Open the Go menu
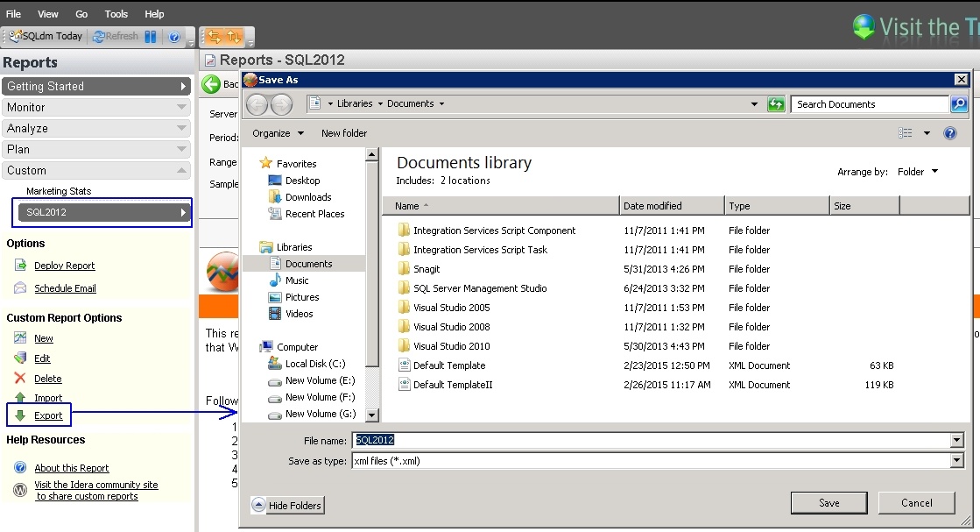 (81, 14)
